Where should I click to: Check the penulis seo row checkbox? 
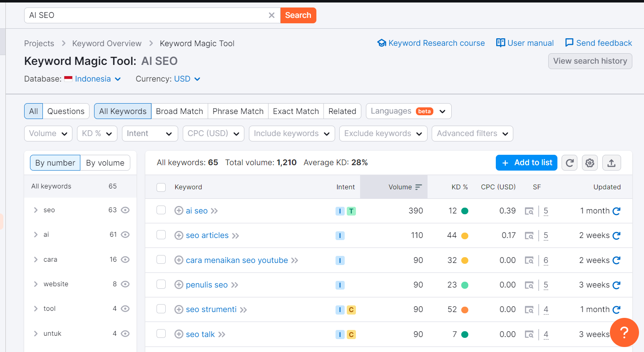(x=161, y=284)
